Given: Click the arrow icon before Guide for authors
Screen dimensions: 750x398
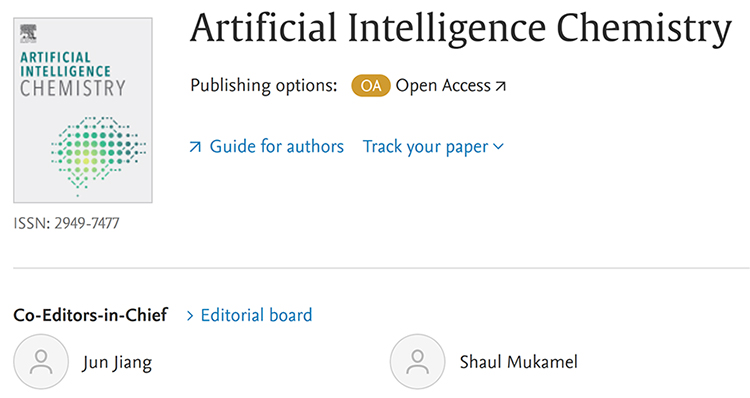Looking at the screenshot, I should (195, 146).
